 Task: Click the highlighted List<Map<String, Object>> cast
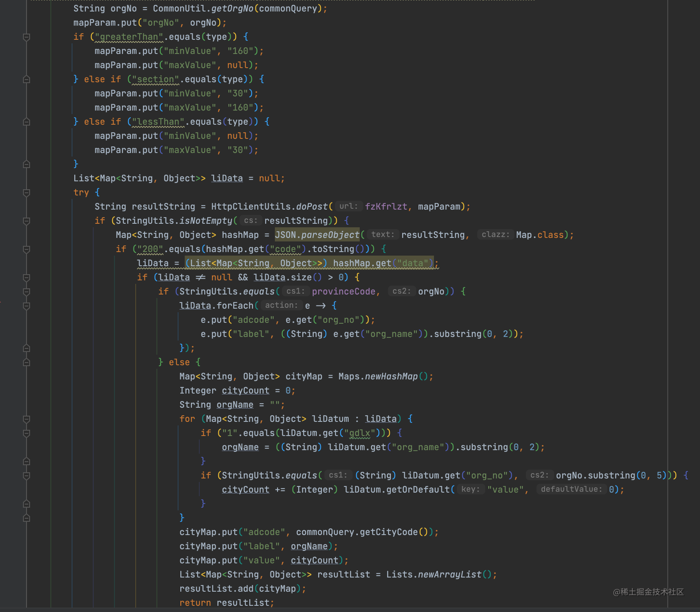tap(256, 263)
